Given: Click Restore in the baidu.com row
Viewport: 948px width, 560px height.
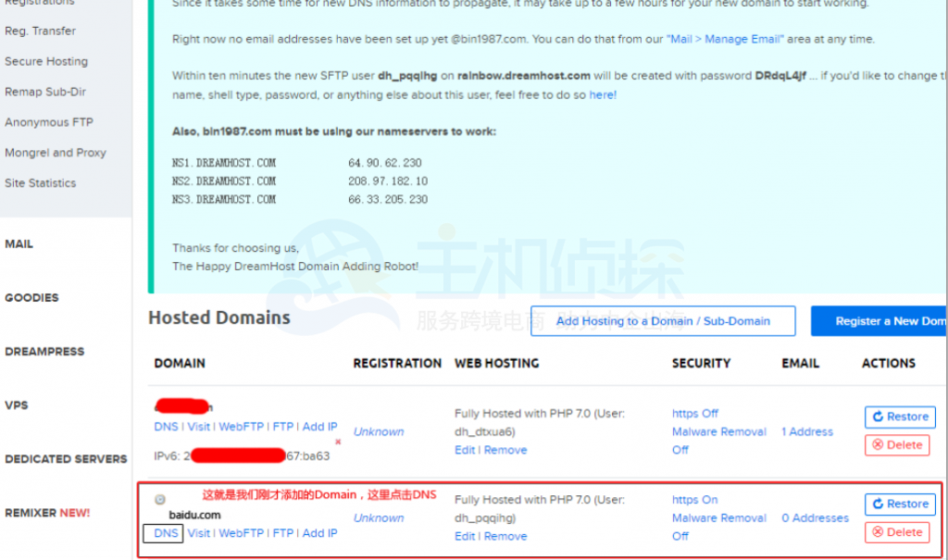Looking at the screenshot, I should 900,504.
